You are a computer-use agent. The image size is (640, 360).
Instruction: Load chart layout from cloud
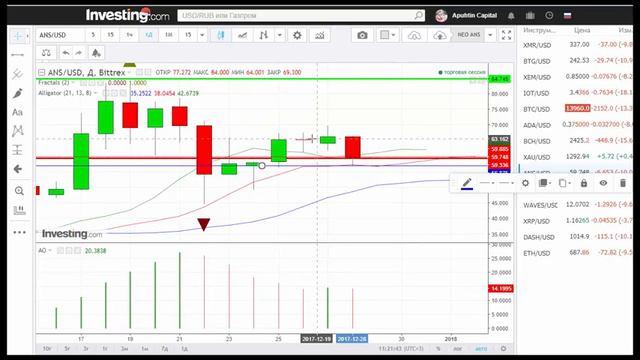(414, 36)
